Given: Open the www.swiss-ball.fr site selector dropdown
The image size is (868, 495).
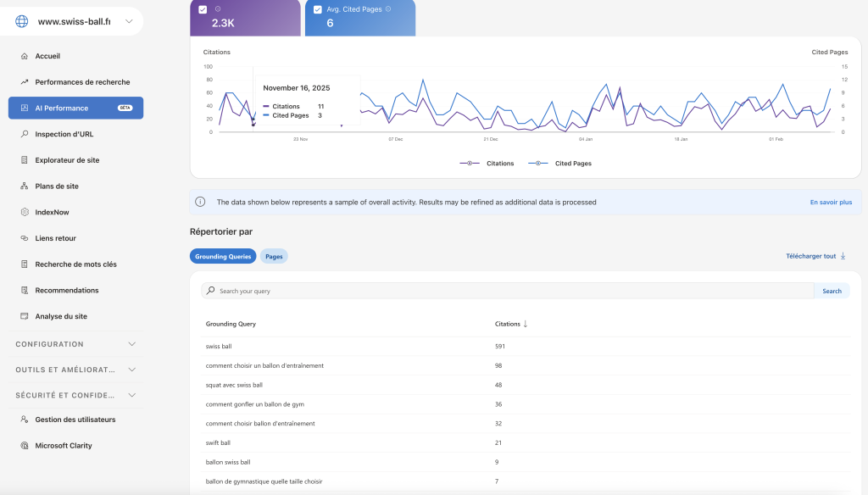Looking at the screenshot, I should point(128,21).
